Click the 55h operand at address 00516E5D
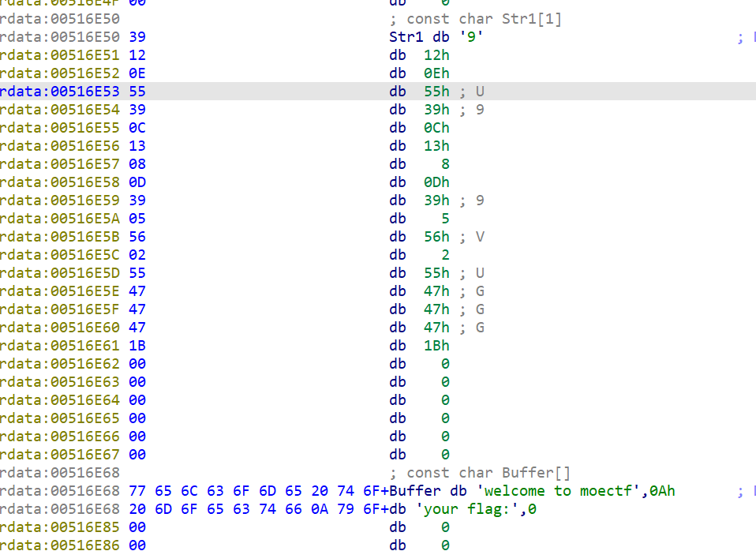Screen dimensions: 756x551 click(436, 273)
